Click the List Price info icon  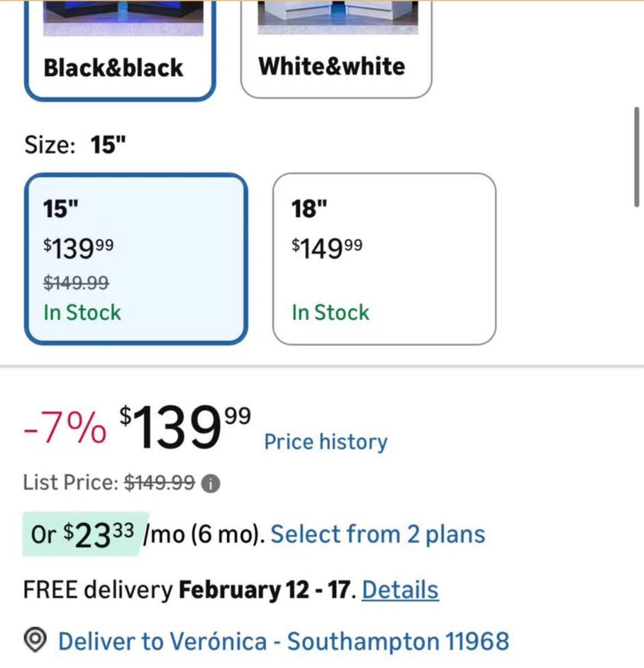click(x=210, y=484)
